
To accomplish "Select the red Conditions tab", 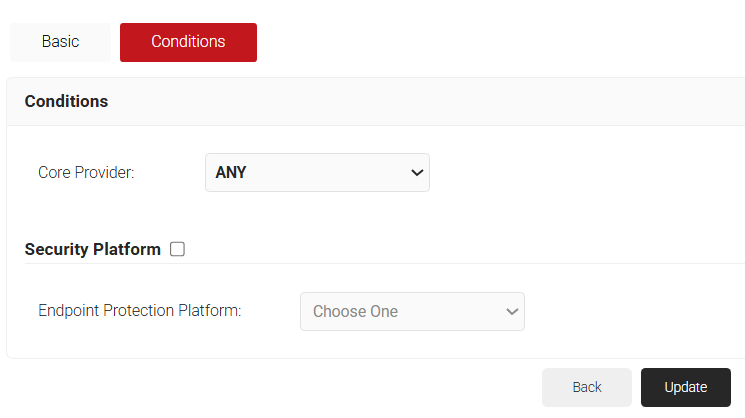I will click(188, 42).
